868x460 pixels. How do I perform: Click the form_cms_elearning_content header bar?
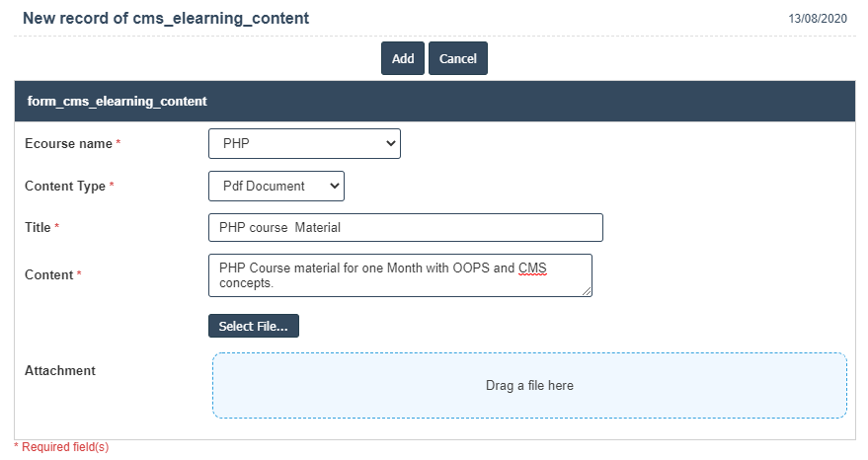click(x=434, y=101)
